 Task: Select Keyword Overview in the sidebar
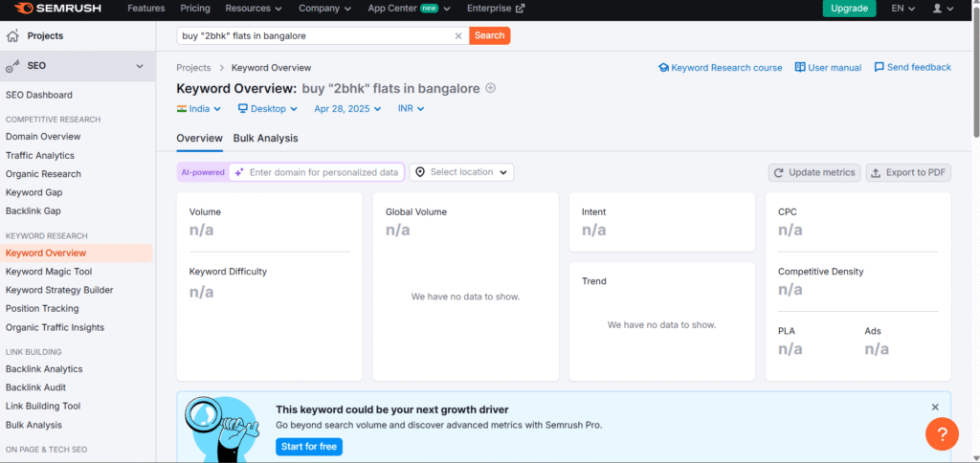click(77, 254)
